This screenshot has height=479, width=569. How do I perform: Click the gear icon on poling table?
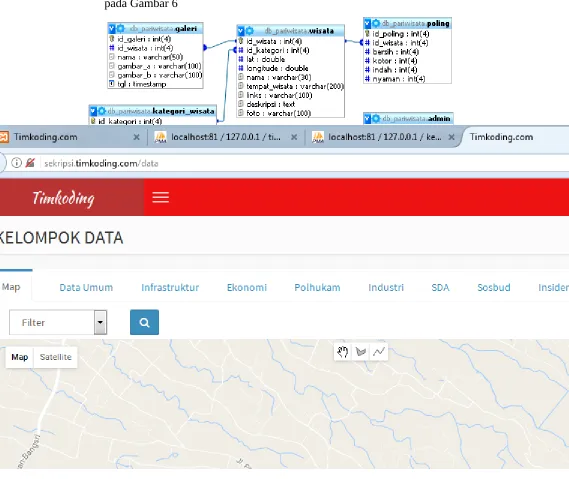click(x=376, y=23)
